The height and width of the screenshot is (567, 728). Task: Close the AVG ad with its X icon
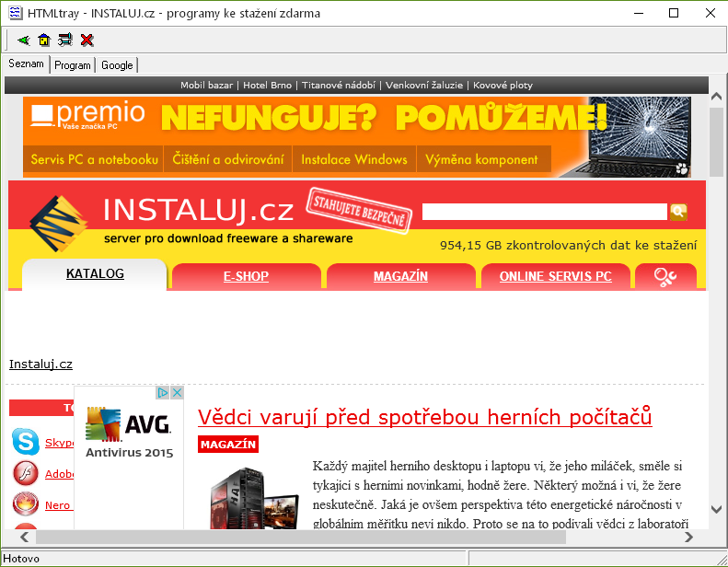[177, 392]
